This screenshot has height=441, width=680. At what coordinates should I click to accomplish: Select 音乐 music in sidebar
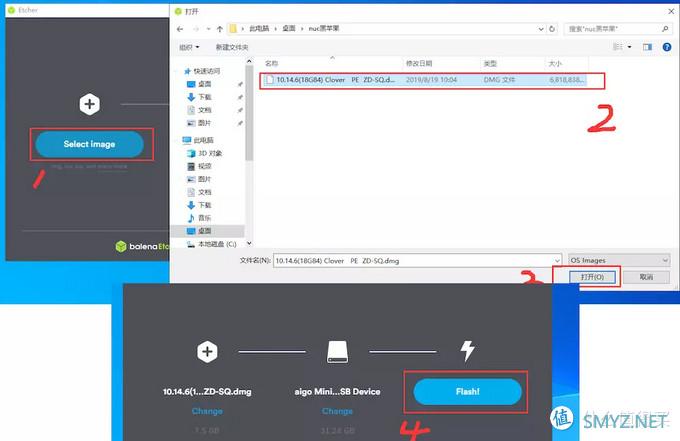pyautogui.click(x=199, y=218)
